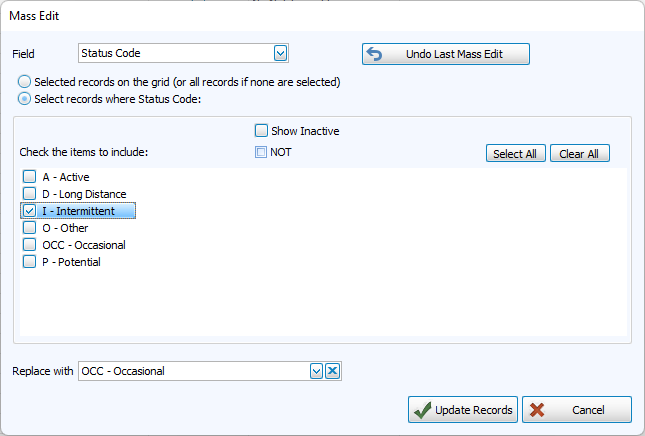Expand the Replace with dropdown arrow
The height and width of the screenshot is (436, 645).
click(316, 371)
